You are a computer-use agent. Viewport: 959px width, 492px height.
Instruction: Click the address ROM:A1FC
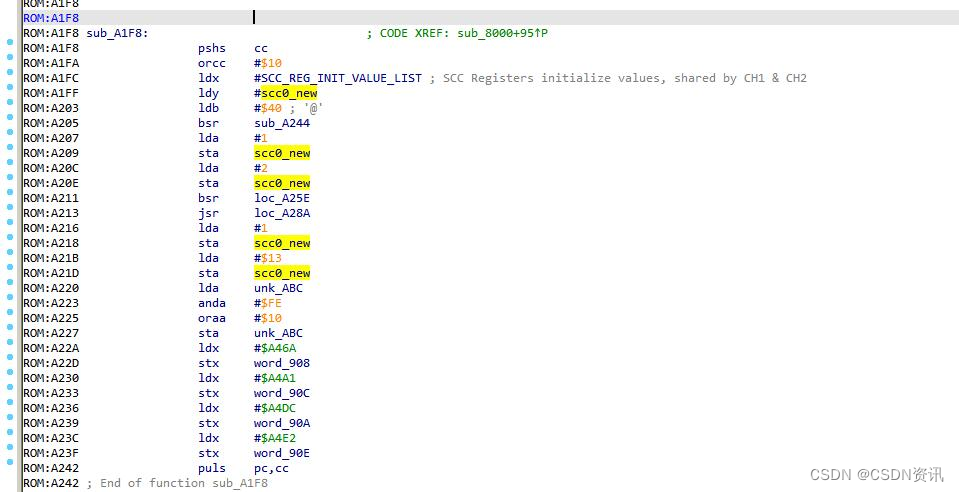coord(51,78)
